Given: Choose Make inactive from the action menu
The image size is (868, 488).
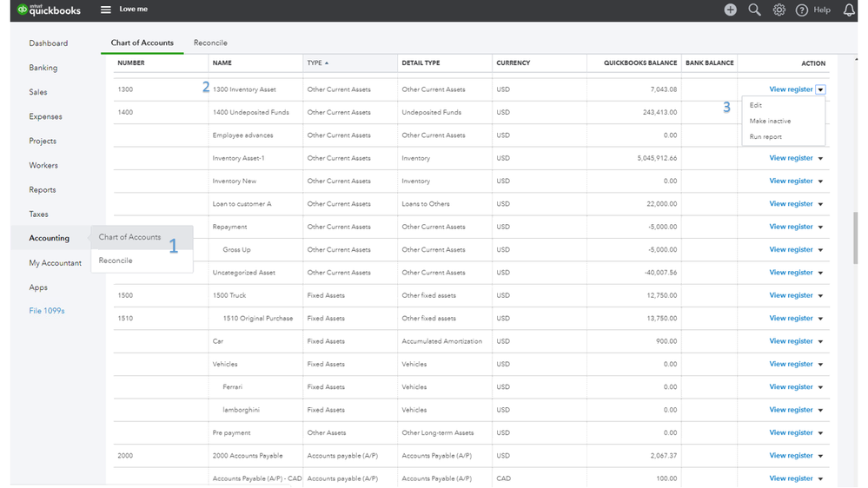Looking at the screenshot, I should pyautogui.click(x=770, y=121).
